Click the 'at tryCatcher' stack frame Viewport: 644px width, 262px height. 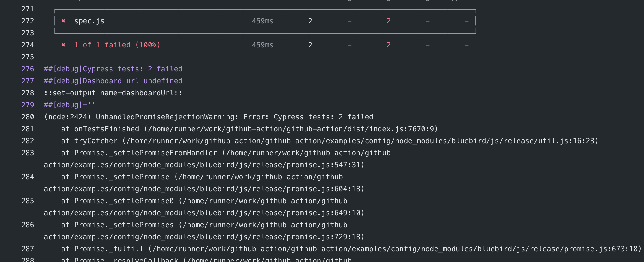[330, 141]
